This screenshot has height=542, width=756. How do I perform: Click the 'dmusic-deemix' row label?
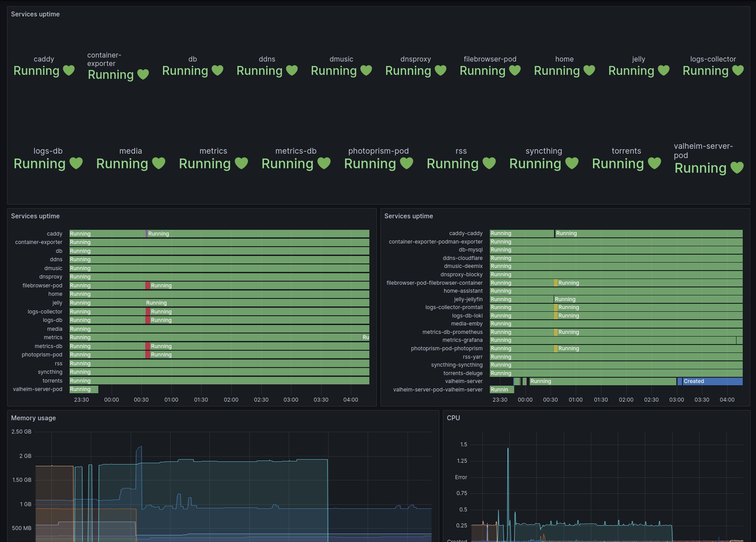point(463,266)
